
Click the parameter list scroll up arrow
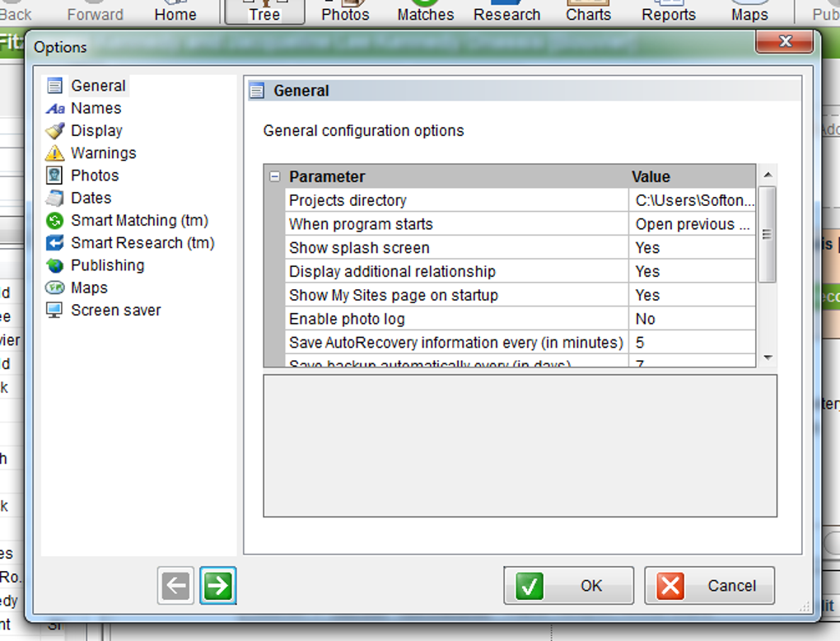(x=768, y=175)
